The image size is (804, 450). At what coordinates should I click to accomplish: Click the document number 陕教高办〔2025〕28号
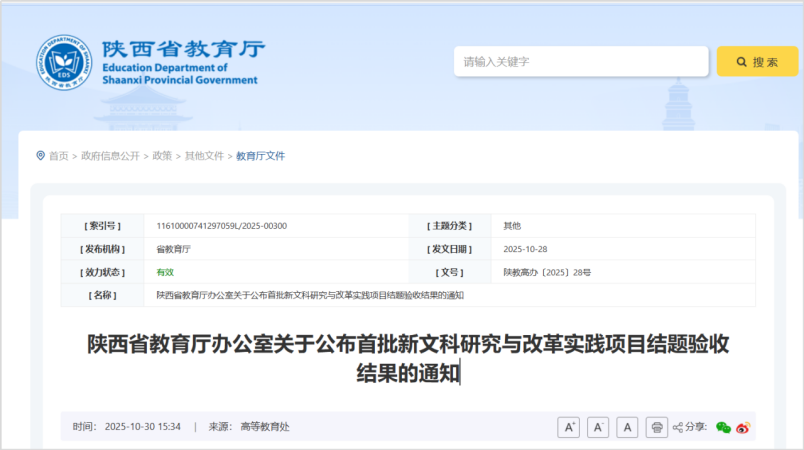click(x=547, y=272)
